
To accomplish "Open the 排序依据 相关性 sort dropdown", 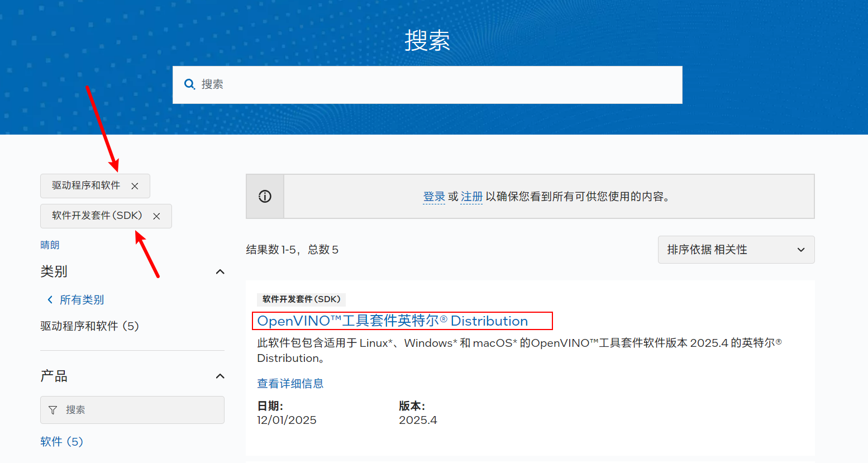I will (736, 250).
